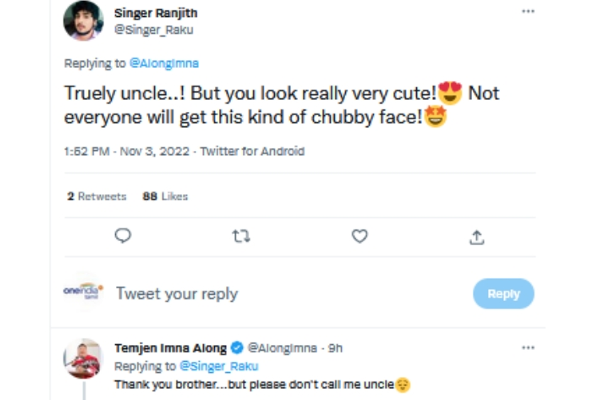Viewport: 600px width, 400px height.
Task: Open more options on Singer Ranjith's tweet
Action: point(528,12)
